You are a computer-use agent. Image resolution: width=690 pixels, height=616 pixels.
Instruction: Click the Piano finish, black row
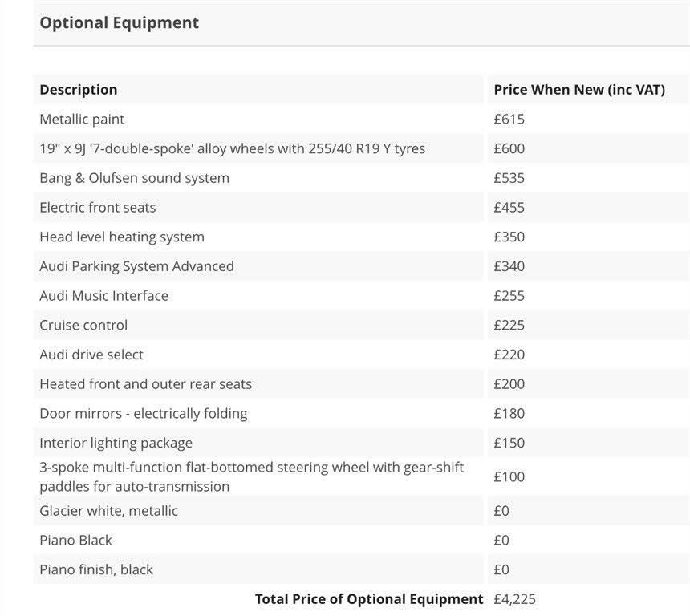tap(95, 569)
